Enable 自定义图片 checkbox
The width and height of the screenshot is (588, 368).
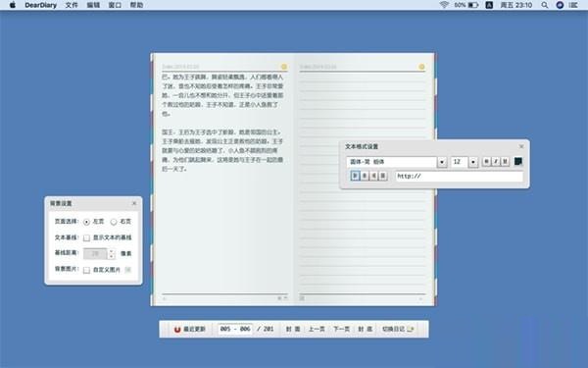86,270
